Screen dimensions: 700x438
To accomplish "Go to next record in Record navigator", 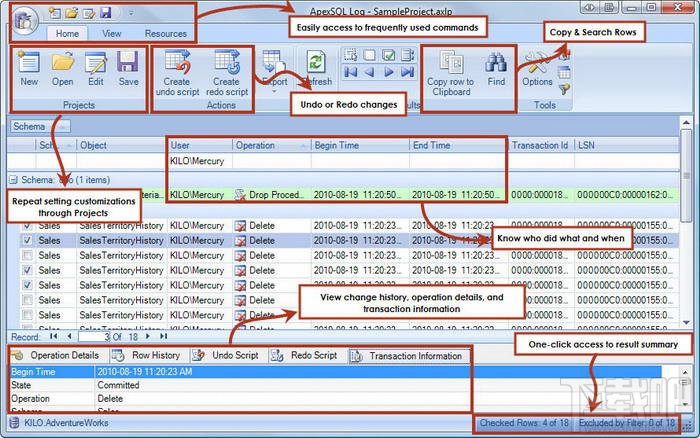I will click(x=148, y=336).
